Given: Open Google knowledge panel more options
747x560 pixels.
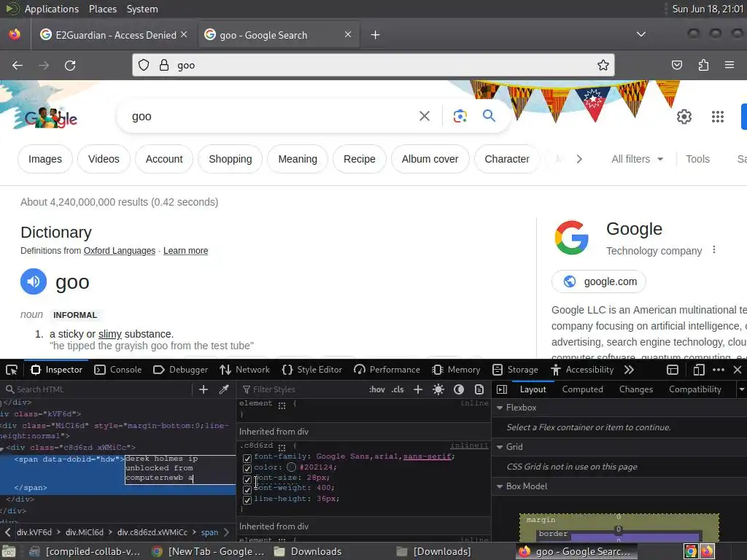Looking at the screenshot, I should tap(713, 249).
